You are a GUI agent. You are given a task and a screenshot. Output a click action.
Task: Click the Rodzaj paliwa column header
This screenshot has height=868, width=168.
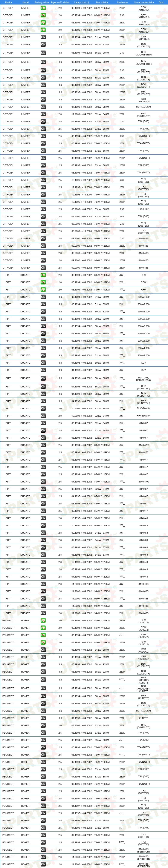coord(42,2)
